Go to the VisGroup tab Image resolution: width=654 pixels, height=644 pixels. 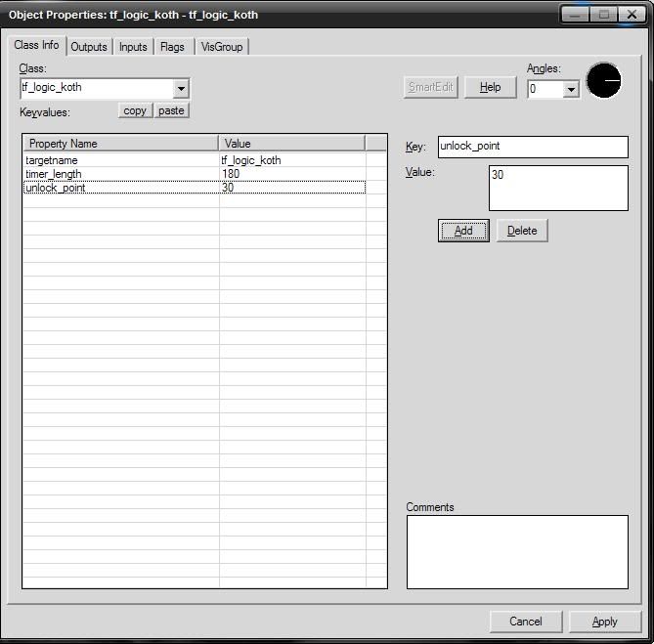pos(222,47)
